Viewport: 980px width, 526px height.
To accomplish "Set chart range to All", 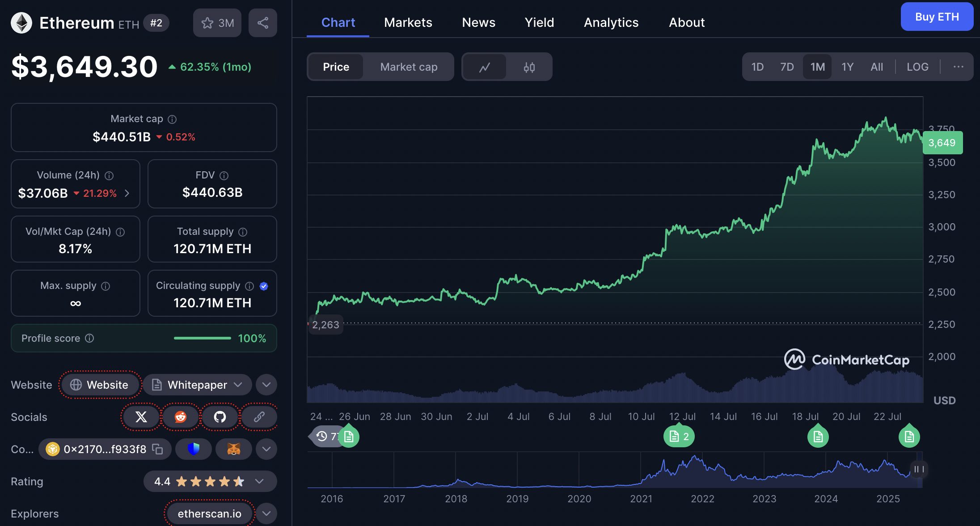I will (877, 67).
